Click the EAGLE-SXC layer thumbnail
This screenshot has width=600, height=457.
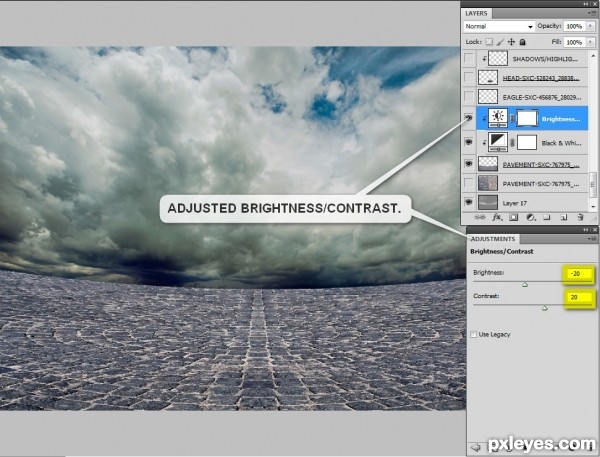pyautogui.click(x=488, y=96)
